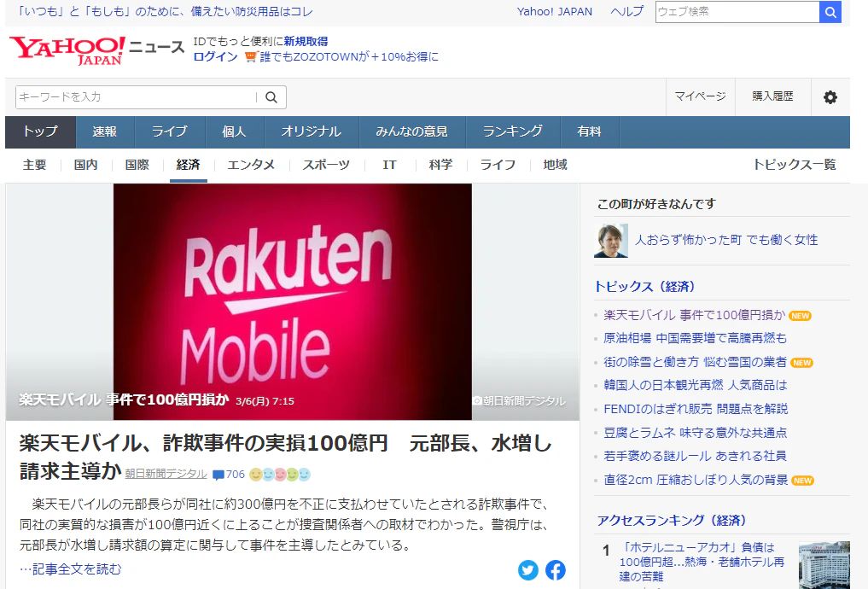This screenshot has width=868, height=589.
Task: Open the Yahoo! JAPAN News logo
Action: (x=97, y=50)
